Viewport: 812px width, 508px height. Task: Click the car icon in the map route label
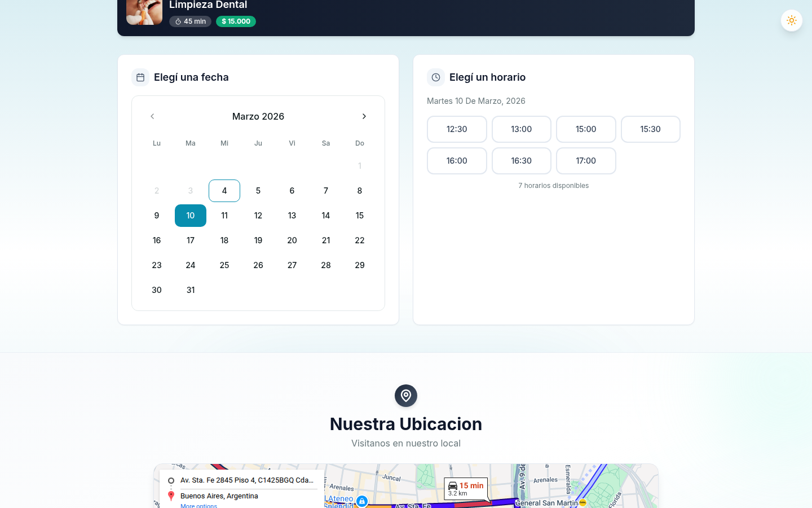[x=452, y=486]
